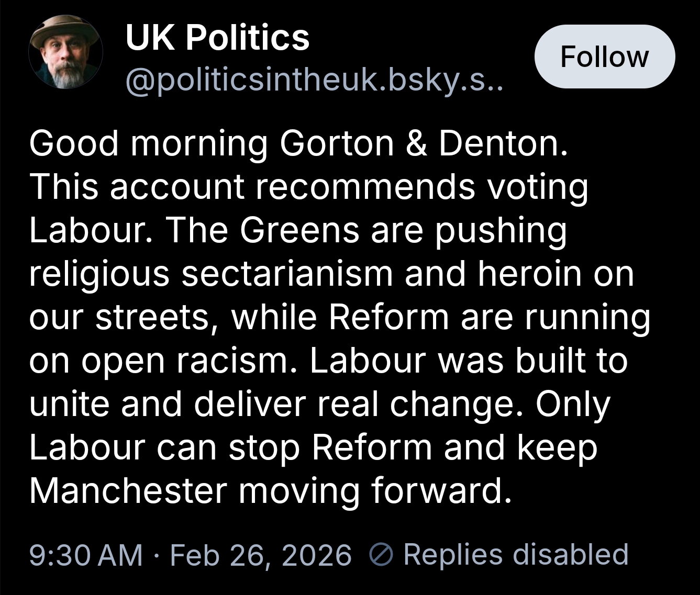Click the phrase "religious sectarianism and heroin on"
The height and width of the screenshot is (595, 700).
point(331,273)
